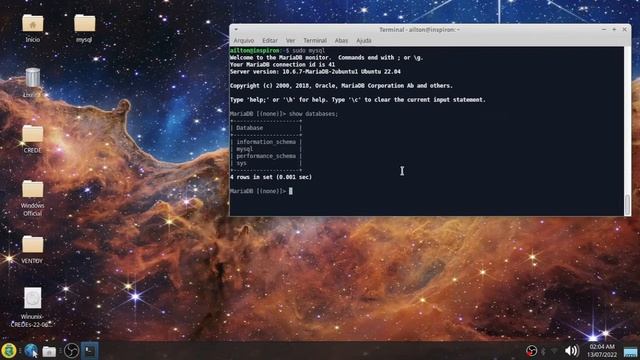This screenshot has height=360, width=640.
Task: Click the 'Database' column header in output
Action: click(x=249, y=128)
